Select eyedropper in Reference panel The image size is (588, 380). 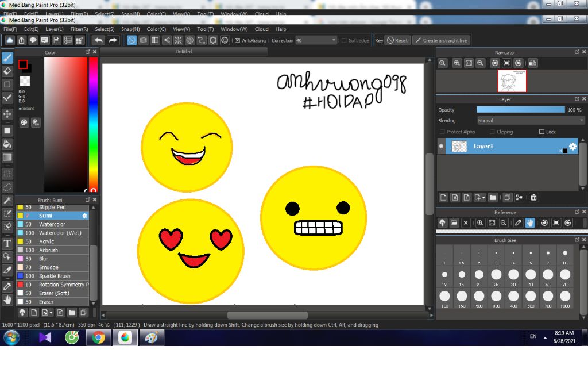pyautogui.click(x=518, y=222)
